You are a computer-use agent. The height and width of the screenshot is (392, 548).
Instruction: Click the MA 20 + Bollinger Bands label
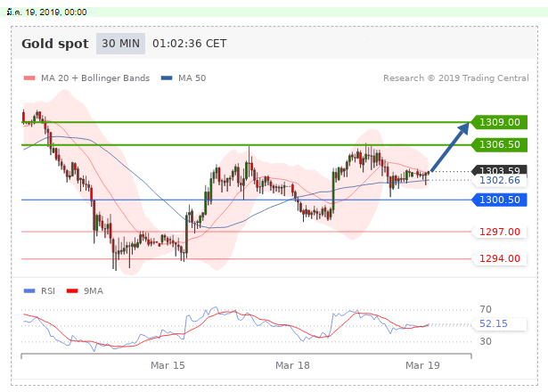[x=95, y=78]
